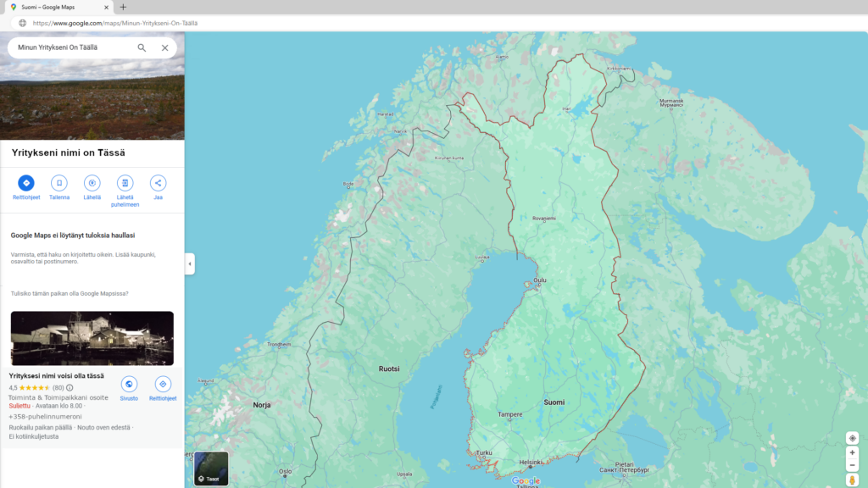Open the Sivusto website icon in the listing
The image size is (868, 488).
pos(129,385)
